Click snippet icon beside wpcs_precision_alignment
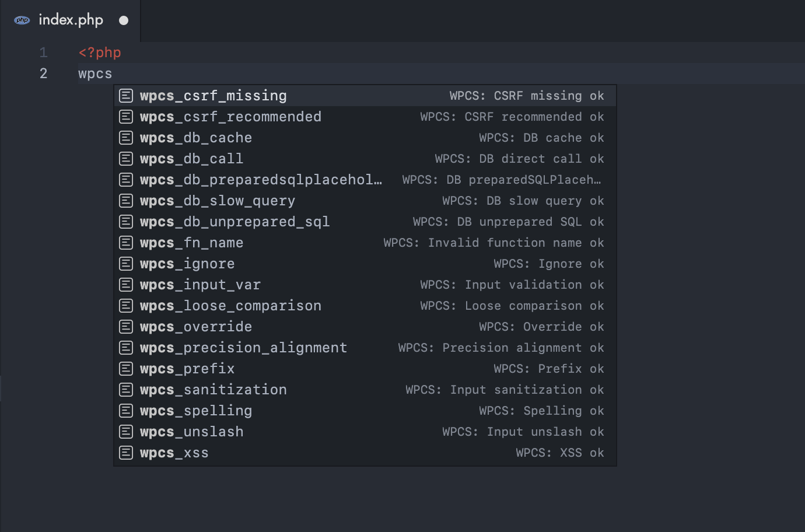Image resolution: width=805 pixels, height=532 pixels. [126, 348]
